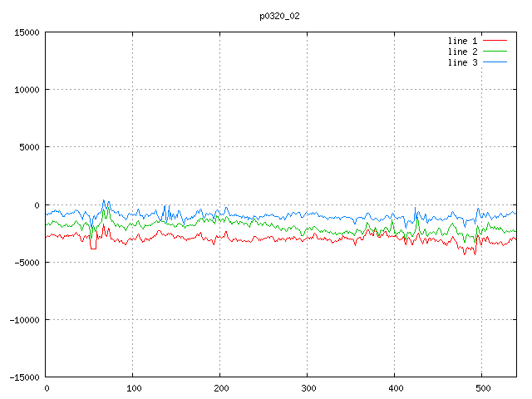Click the x-axis label 500

pos(483,388)
